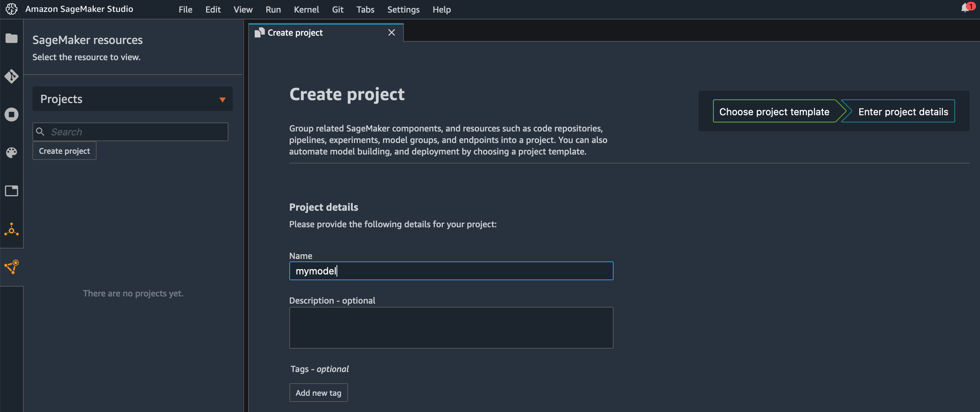Click the Add new tag button
The height and width of the screenshot is (412, 980).
pos(318,393)
